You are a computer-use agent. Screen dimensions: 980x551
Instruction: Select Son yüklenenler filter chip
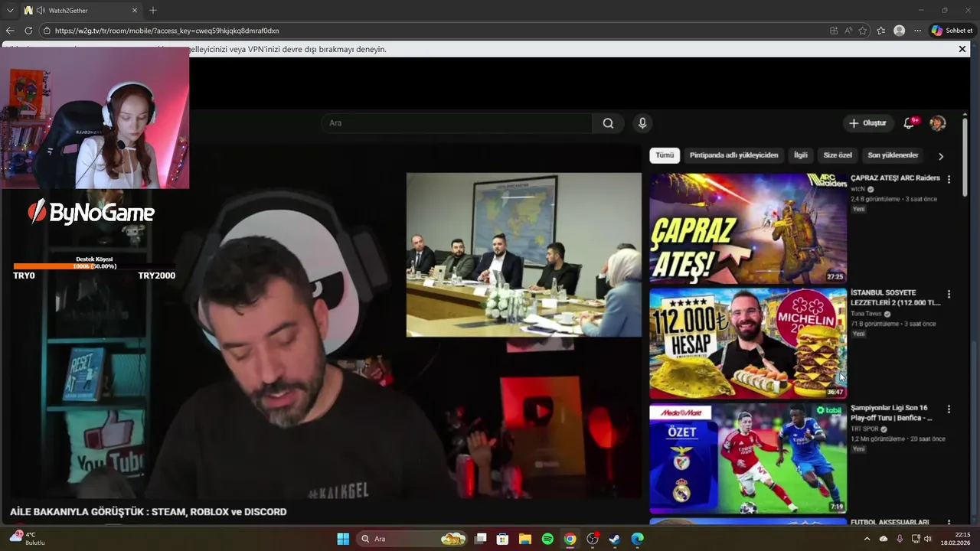click(x=893, y=155)
